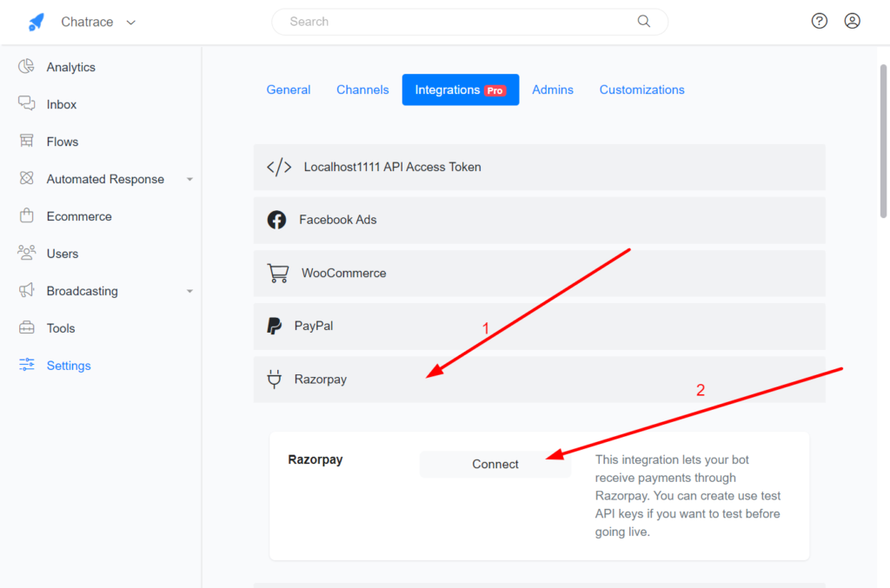Image resolution: width=890 pixels, height=588 pixels.
Task: Open Analytics in the sidebar
Action: click(x=71, y=67)
